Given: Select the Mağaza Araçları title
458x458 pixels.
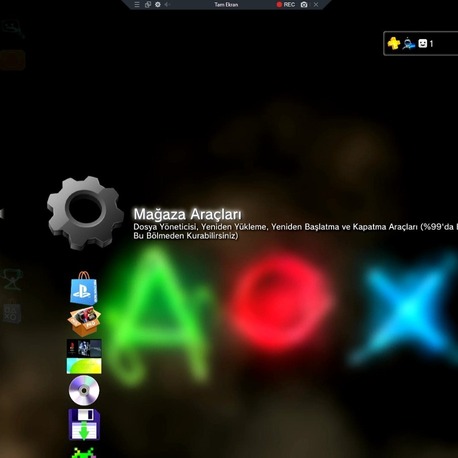Looking at the screenshot, I should pyautogui.click(x=187, y=214).
